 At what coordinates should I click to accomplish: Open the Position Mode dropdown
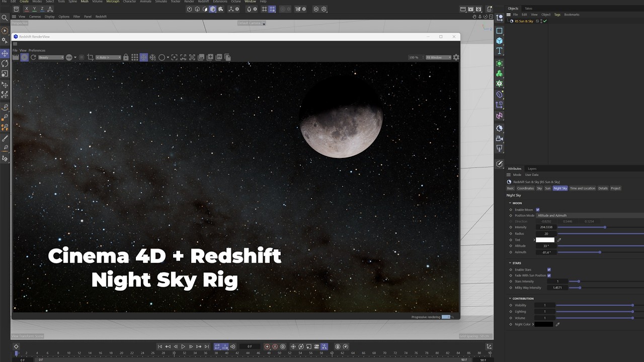590,215
